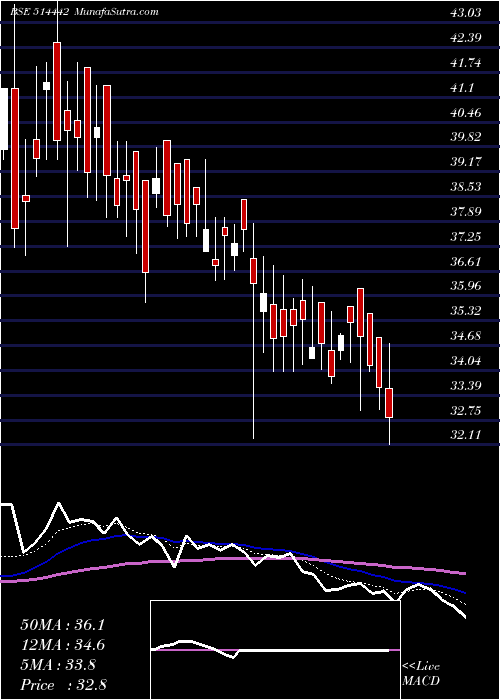Click the 35.96 price axis label
Image resolution: width=500 pixels, height=700 pixels.
[x=466, y=286]
